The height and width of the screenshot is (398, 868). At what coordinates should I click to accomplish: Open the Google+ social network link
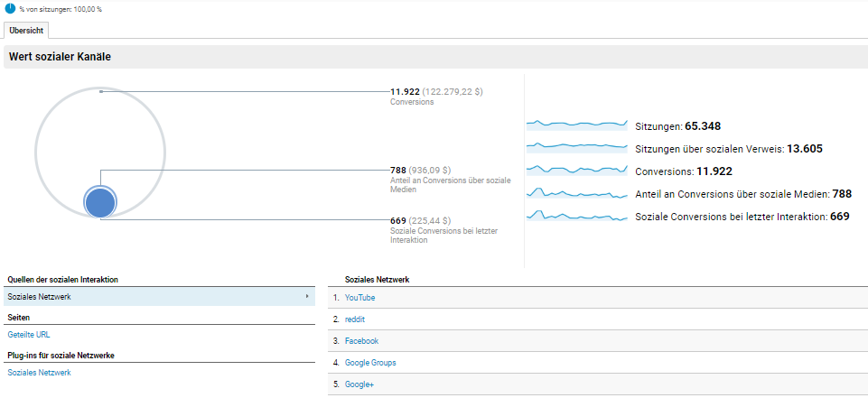point(359,384)
